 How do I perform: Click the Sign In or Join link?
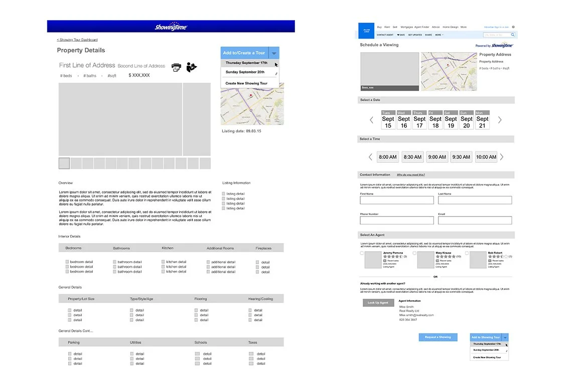click(x=502, y=27)
